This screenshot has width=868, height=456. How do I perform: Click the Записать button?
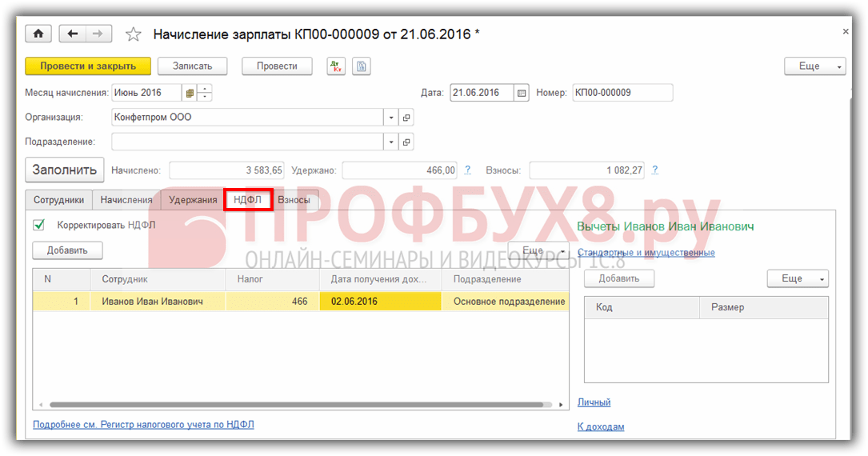coord(192,66)
